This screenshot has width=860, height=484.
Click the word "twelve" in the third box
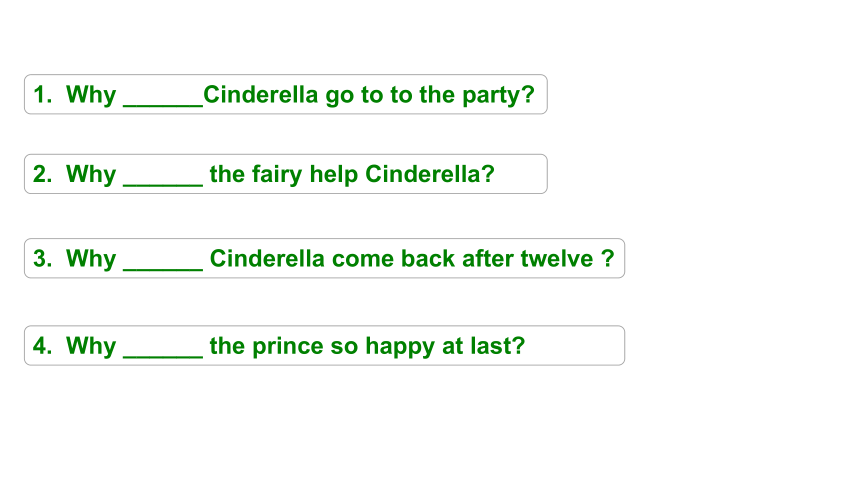click(x=557, y=258)
